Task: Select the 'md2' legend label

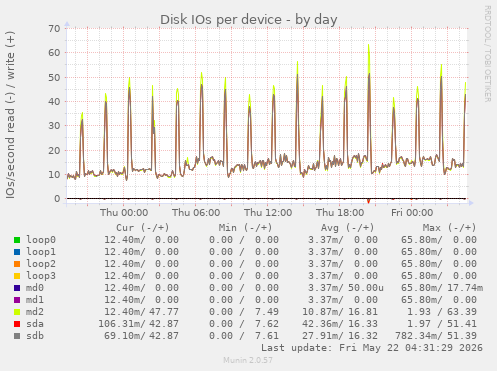Action: tap(35, 312)
